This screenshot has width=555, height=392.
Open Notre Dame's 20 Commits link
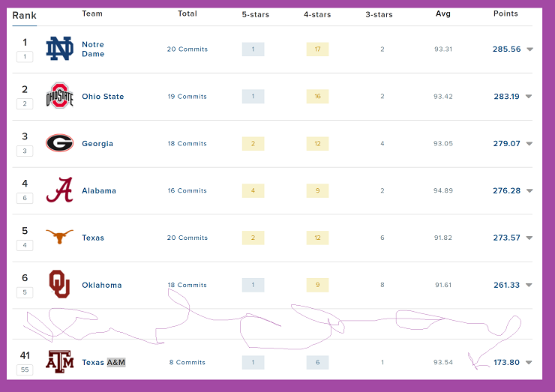click(x=187, y=49)
